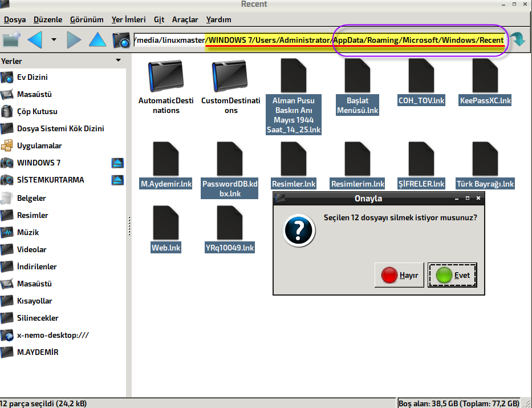This screenshot has width=532, height=408.
Task: Select the COH_TOV.lnk file icon
Action: coord(421,76)
